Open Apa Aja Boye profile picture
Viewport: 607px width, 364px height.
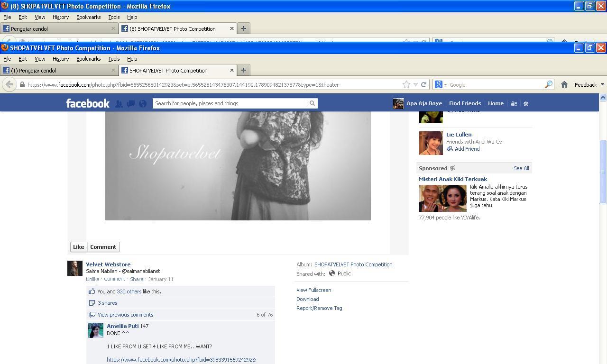pos(398,103)
